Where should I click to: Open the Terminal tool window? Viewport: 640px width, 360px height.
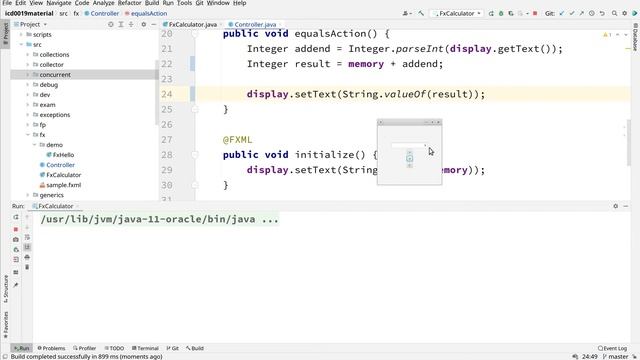pos(145,348)
